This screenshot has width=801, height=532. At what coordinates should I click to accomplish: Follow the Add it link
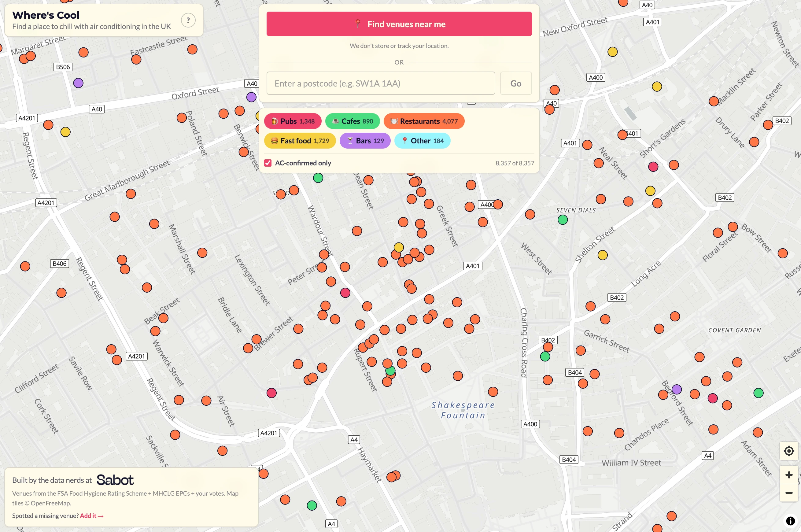pyautogui.click(x=92, y=516)
